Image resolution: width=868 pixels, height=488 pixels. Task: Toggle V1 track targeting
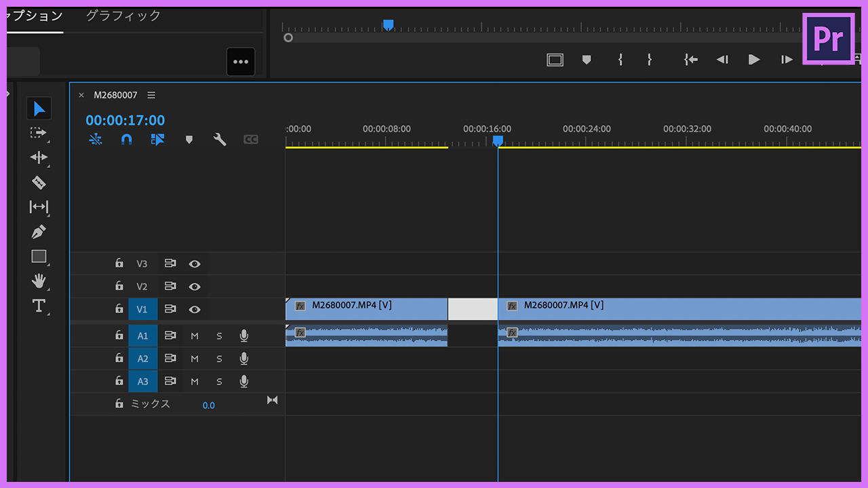[142, 310]
